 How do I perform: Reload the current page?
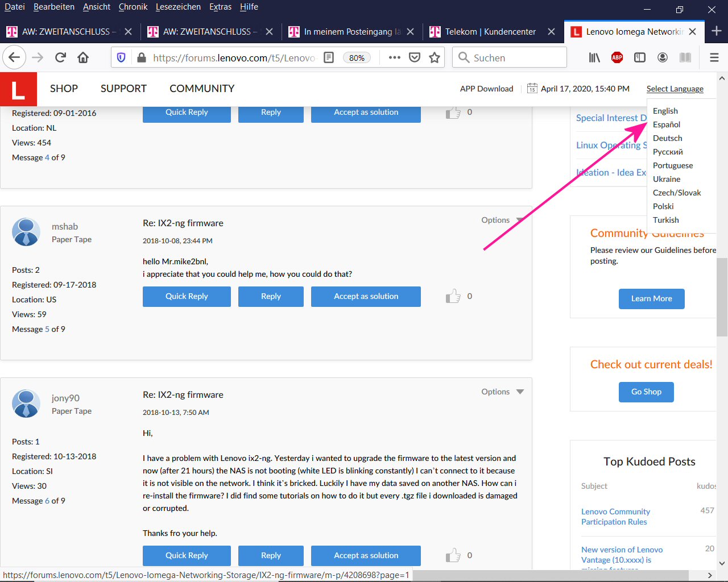click(60, 57)
